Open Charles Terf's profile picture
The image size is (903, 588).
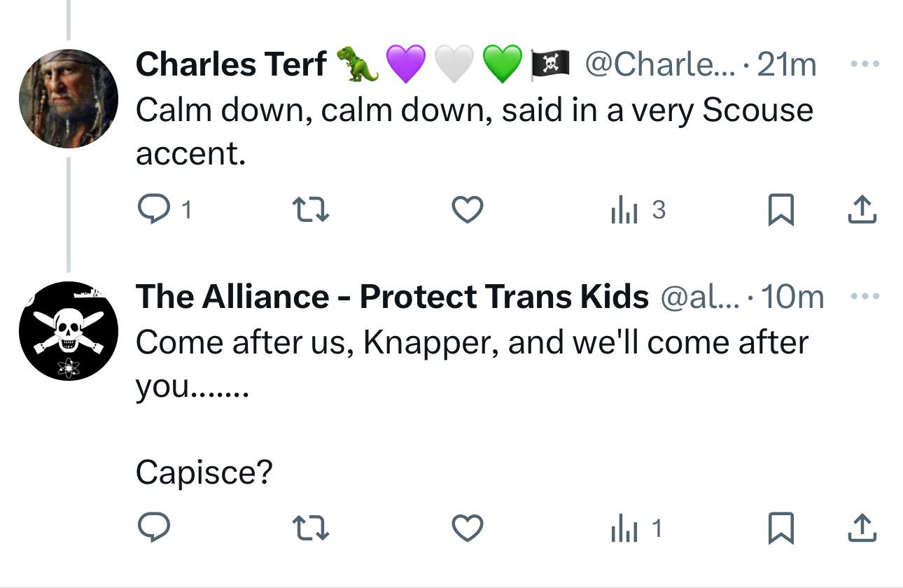(69, 98)
